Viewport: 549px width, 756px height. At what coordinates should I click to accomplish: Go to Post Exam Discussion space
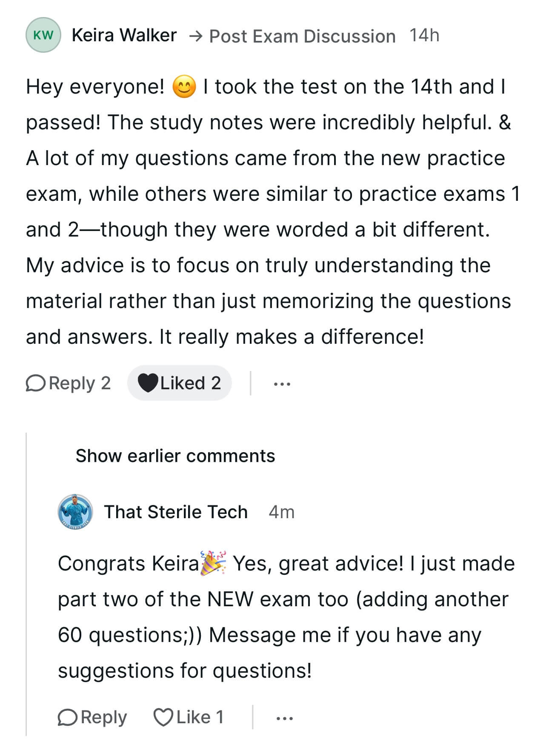[302, 36]
